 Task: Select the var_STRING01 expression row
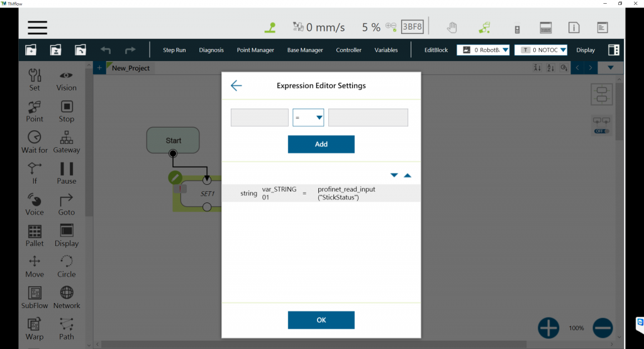tap(321, 194)
